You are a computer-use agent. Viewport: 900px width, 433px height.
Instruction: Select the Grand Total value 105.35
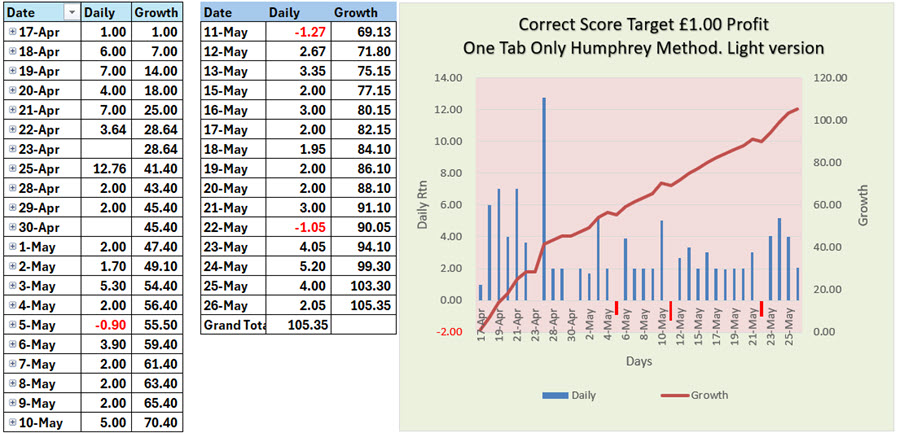pos(297,325)
